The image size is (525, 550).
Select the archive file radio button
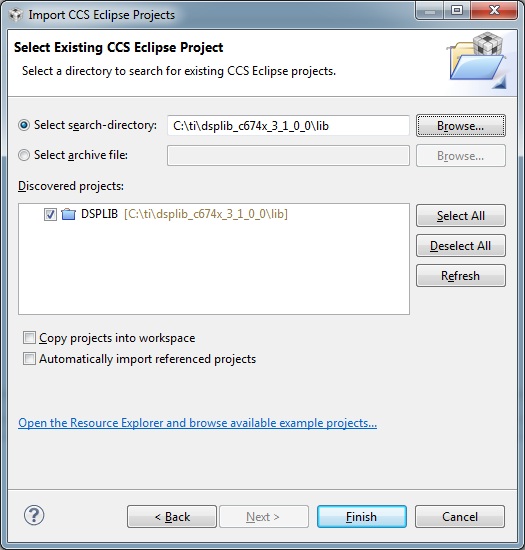pos(24,155)
